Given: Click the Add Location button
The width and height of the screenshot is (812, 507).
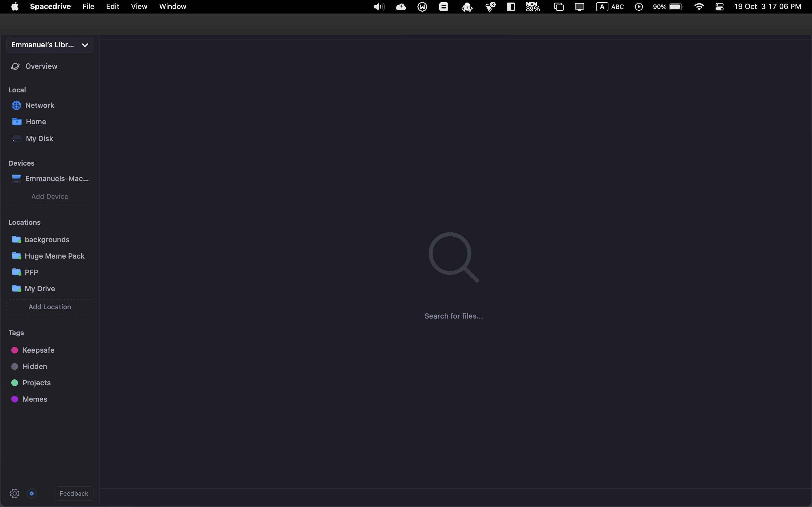Looking at the screenshot, I should [x=49, y=307].
